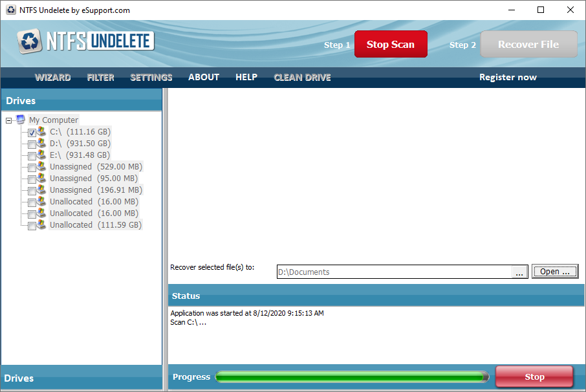The height and width of the screenshot is (392, 586).
Task: Select the Unassigned (529.00 MB) label
Action: [x=96, y=166]
